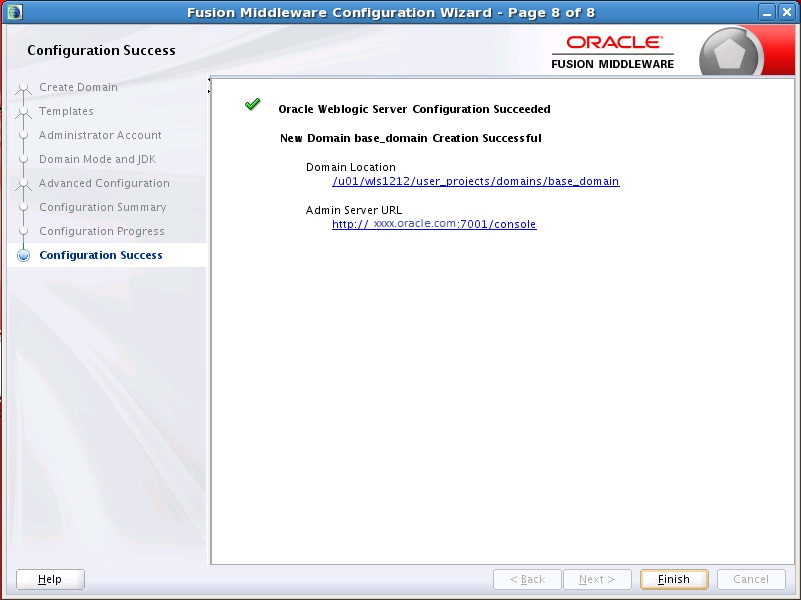The height and width of the screenshot is (600, 801).
Task: Minimize the Configuration Wizard window
Action: click(x=767, y=12)
